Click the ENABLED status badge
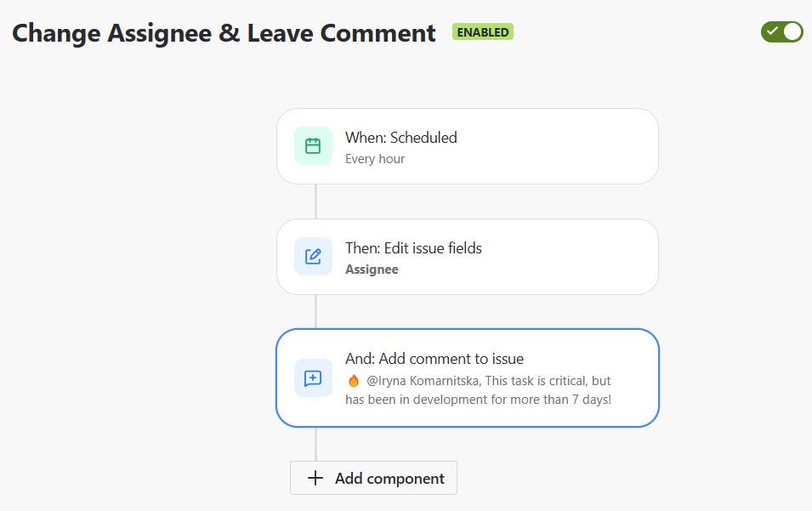The height and width of the screenshot is (511, 812). click(x=483, y=32)
